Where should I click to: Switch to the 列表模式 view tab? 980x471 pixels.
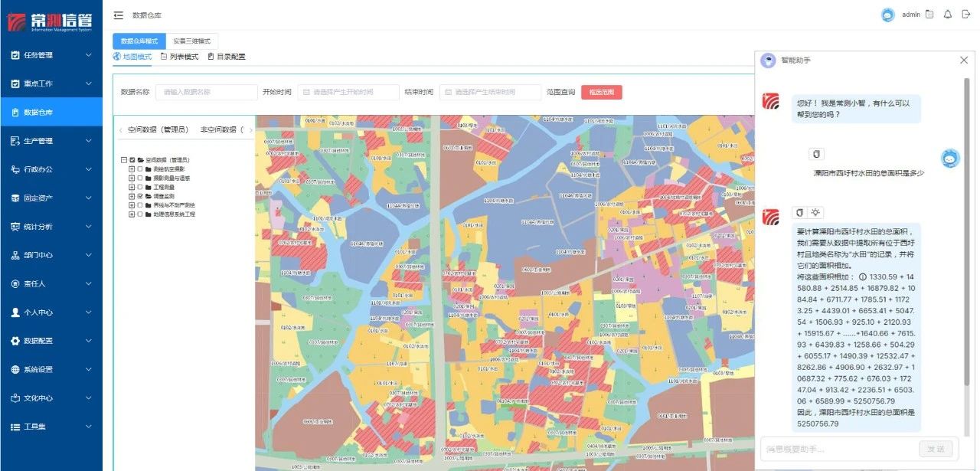point(179,57)
